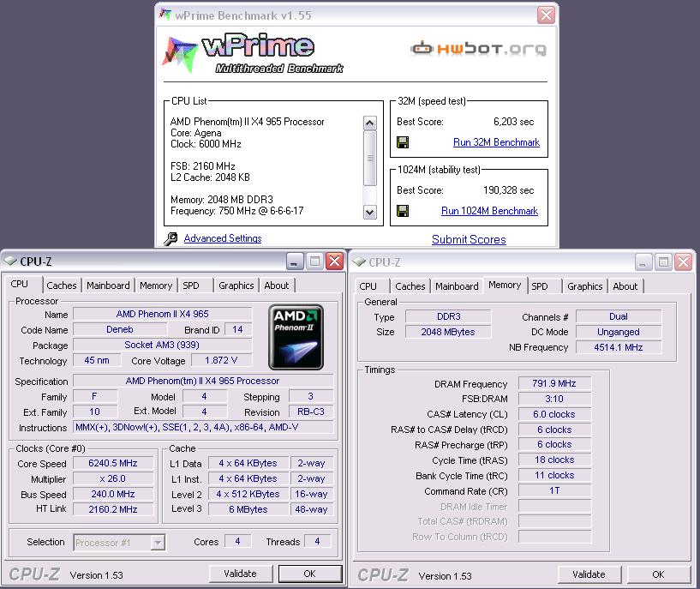Click the Code Name value Deneb

pyautogui.click(x=120, y=329)
